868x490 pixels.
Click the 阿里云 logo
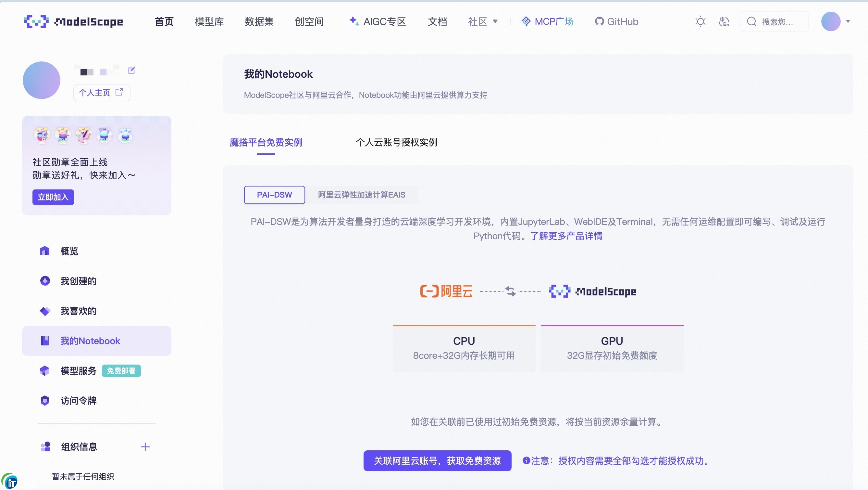pyautogui.click(x=446, y=291)
